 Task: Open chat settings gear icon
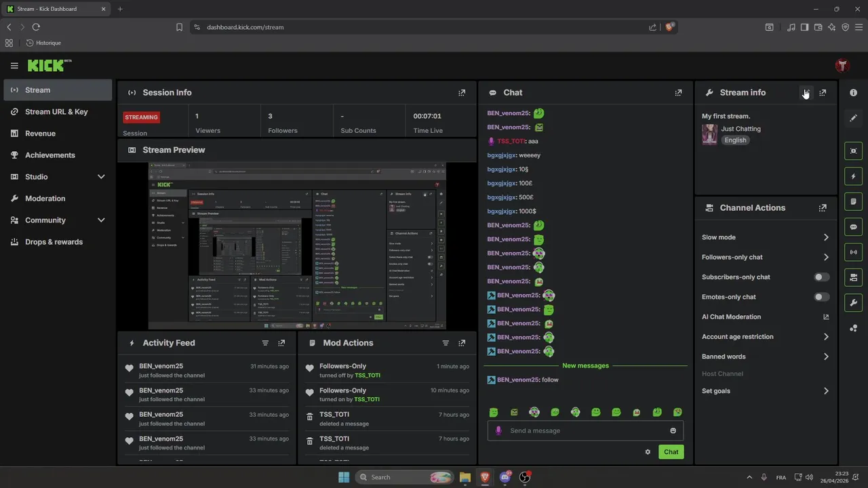coord(648,452)
